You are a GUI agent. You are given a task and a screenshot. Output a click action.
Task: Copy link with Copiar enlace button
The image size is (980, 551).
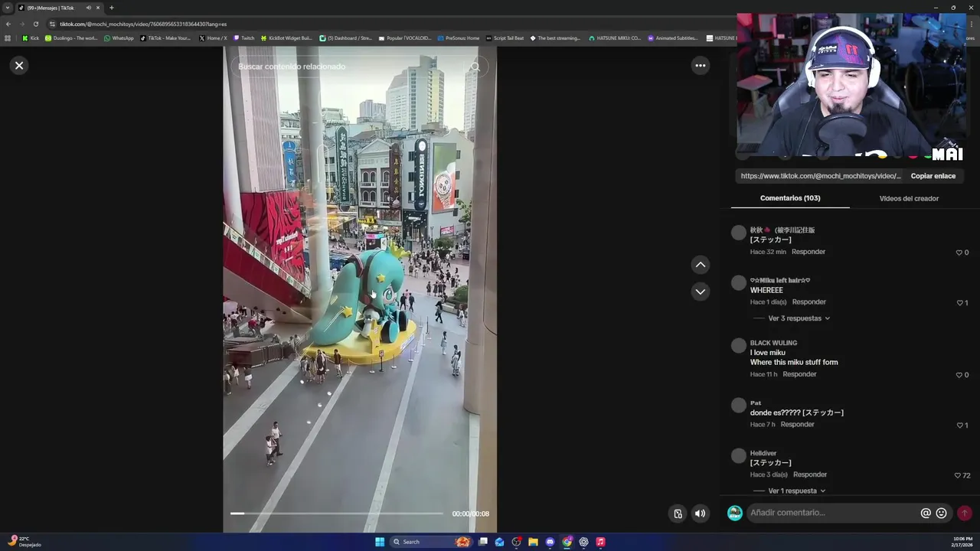point(933,176)
